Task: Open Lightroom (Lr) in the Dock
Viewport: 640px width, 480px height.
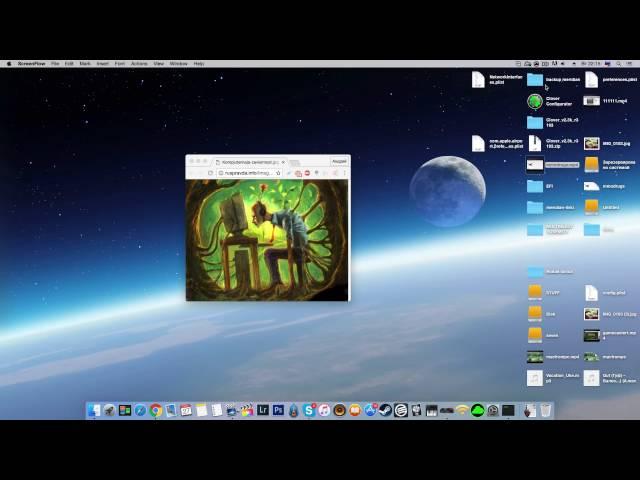Action: [x=262, y=410]
